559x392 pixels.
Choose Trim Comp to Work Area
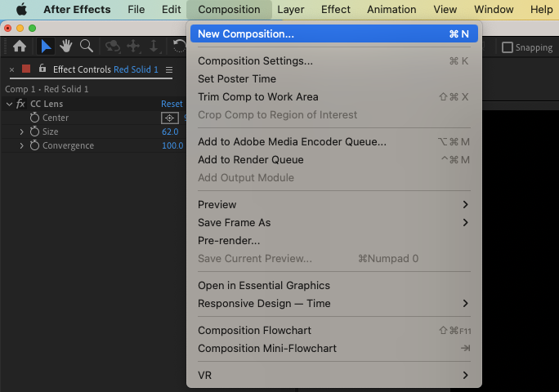click(x=334, y=97)
